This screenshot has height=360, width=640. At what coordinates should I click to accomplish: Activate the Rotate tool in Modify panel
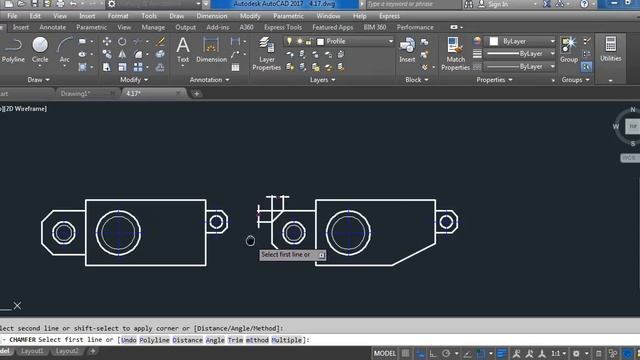[x=122, y=41]
